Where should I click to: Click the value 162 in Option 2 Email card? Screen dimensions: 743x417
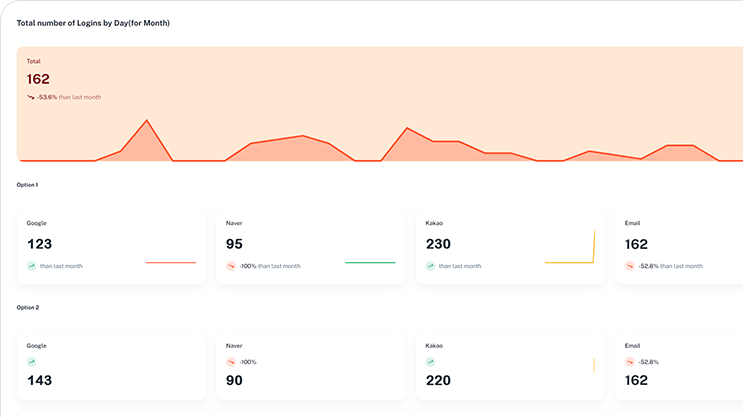[x=636, y=380]
